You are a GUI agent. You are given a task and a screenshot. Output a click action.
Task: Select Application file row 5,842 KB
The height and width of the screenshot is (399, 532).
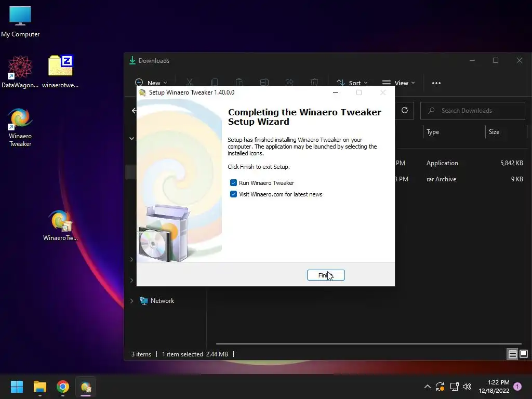coord(459,163)
